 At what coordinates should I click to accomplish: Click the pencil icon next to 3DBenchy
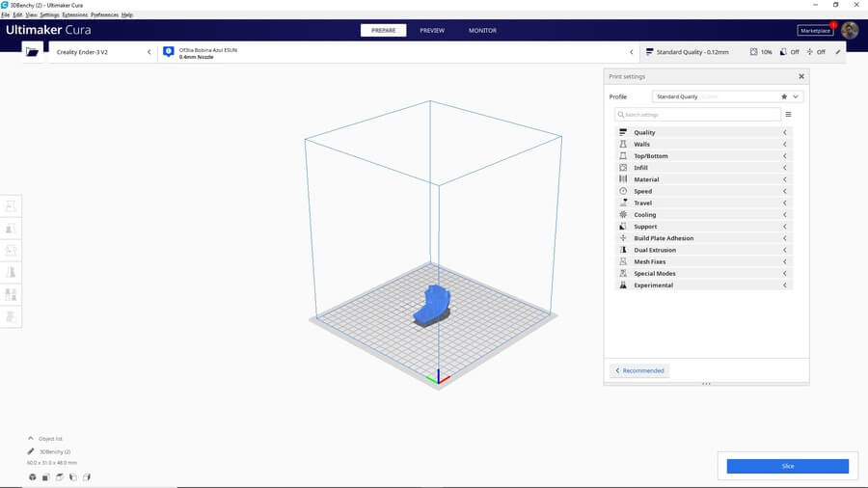point(31,451)
